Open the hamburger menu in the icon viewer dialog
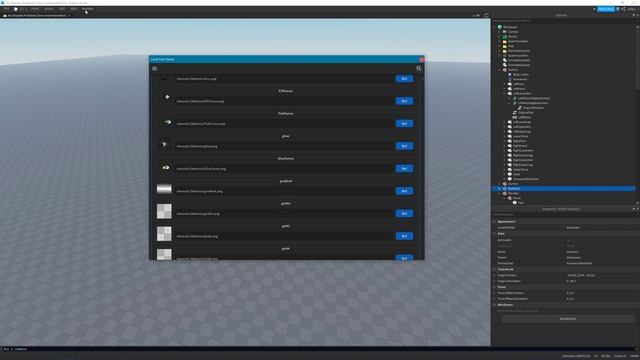640x360 pixels. [x=154, y=69]
